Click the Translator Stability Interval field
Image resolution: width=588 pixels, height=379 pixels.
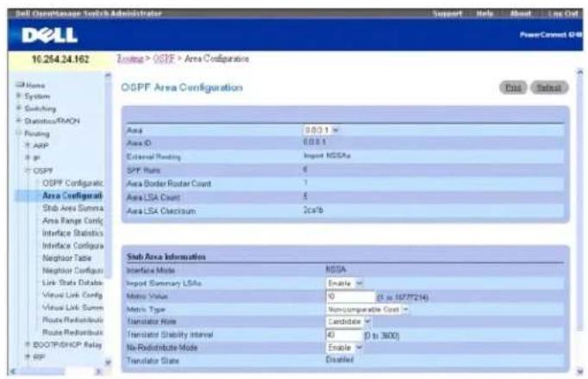pyautogui.click(x=344, y=335)
